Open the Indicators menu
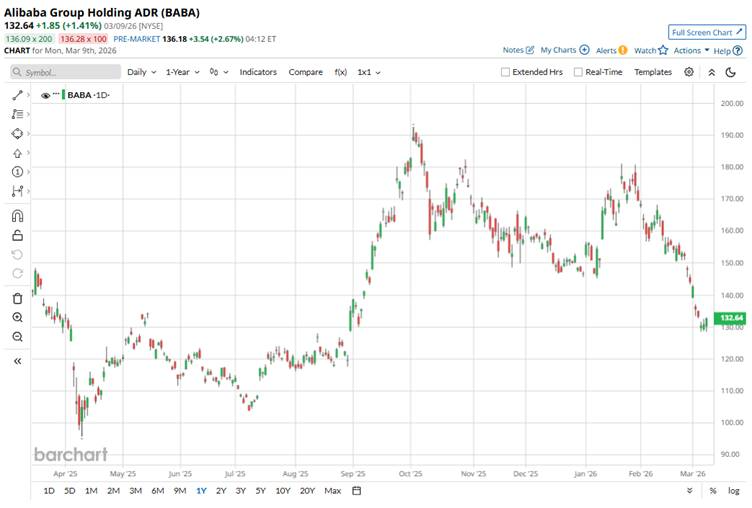 (x=258, y=72)
